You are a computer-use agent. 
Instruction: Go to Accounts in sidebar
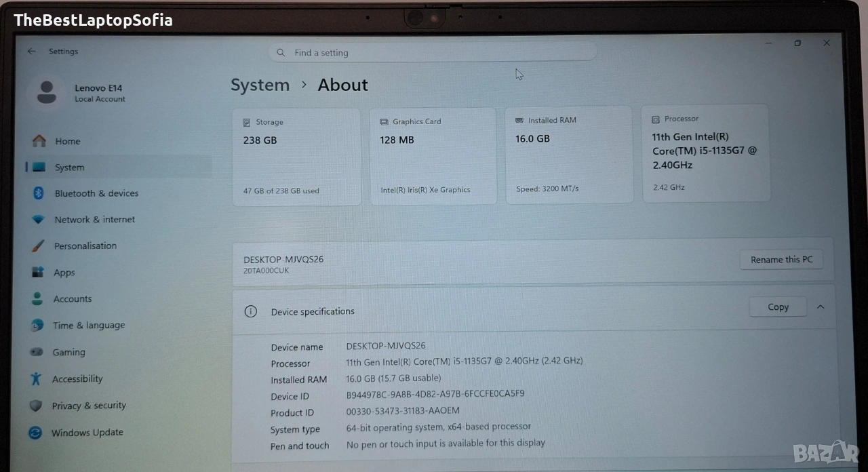click(72, 299)
